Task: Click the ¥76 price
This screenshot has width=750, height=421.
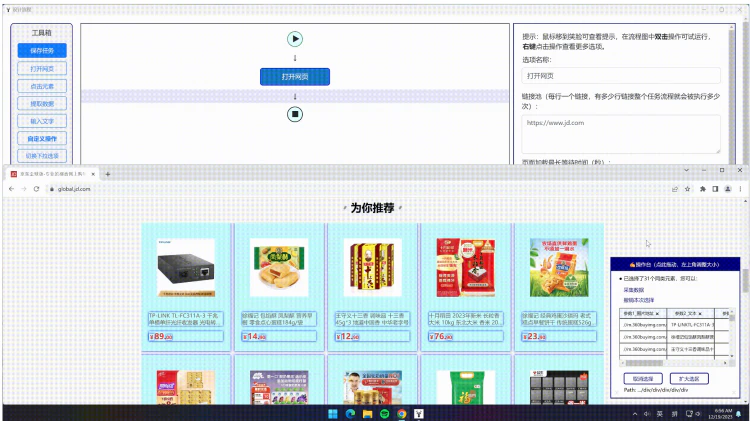Action: [x=441, y=336]
